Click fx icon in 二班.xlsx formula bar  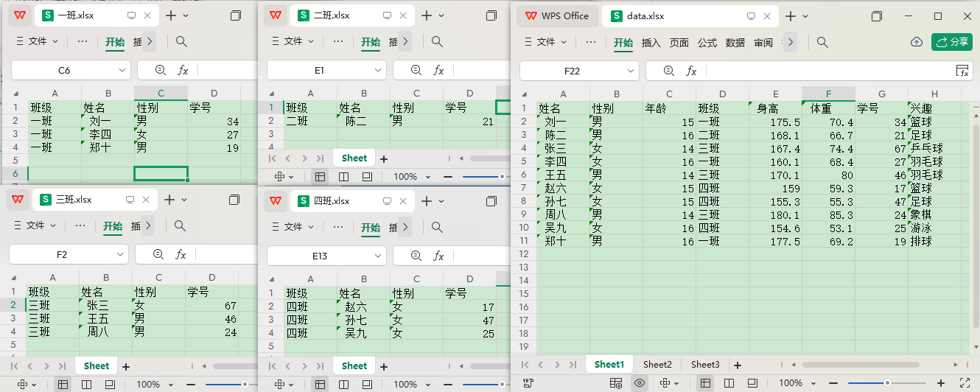[x=438, y=71]
